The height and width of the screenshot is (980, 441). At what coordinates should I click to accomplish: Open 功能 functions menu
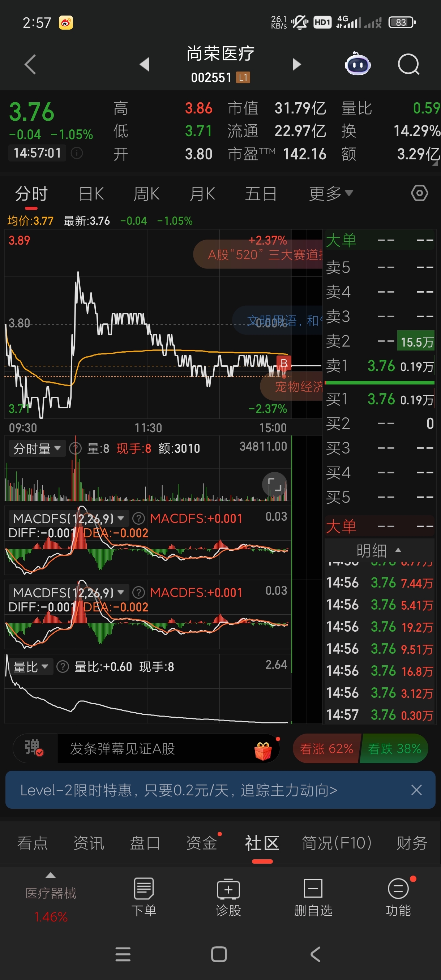[x=398, y=897]
